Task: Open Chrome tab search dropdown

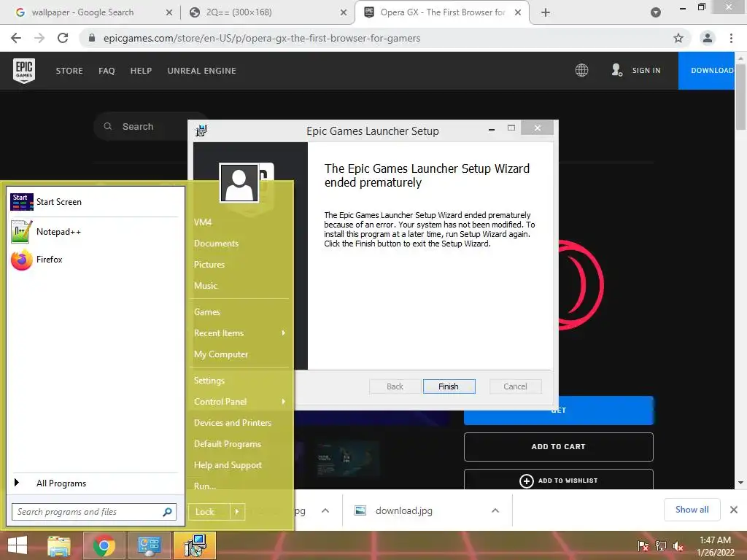Action: coord(656,12)
